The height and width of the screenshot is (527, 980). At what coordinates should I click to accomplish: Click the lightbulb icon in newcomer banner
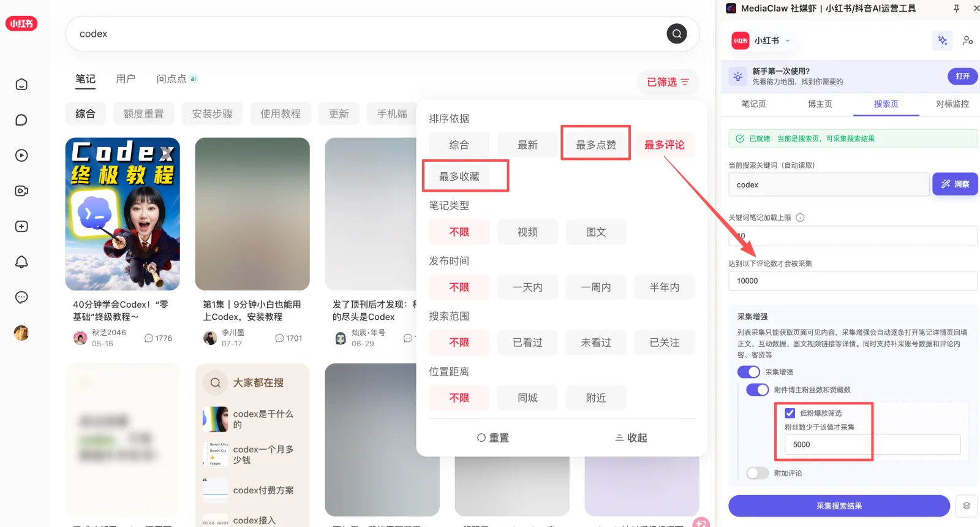click(x=738, y=77)
